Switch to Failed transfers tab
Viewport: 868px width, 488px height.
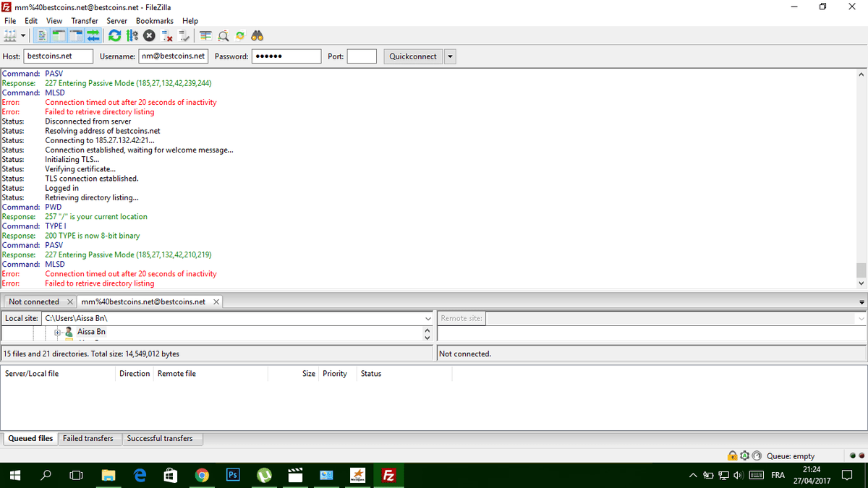pos(88,438)
